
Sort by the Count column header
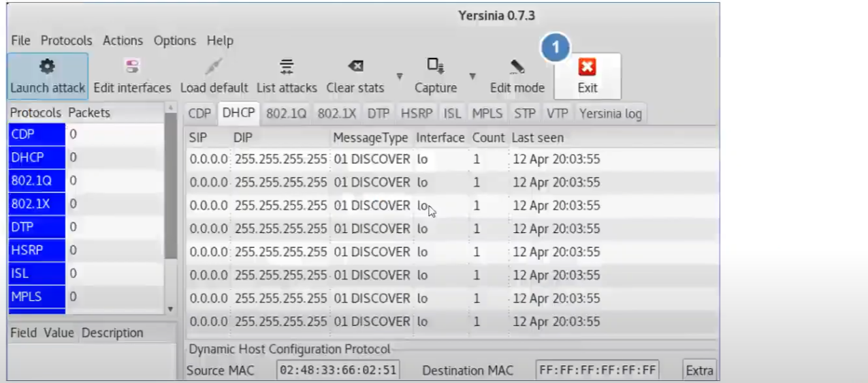pyautogui.click(x=488, y=138)
